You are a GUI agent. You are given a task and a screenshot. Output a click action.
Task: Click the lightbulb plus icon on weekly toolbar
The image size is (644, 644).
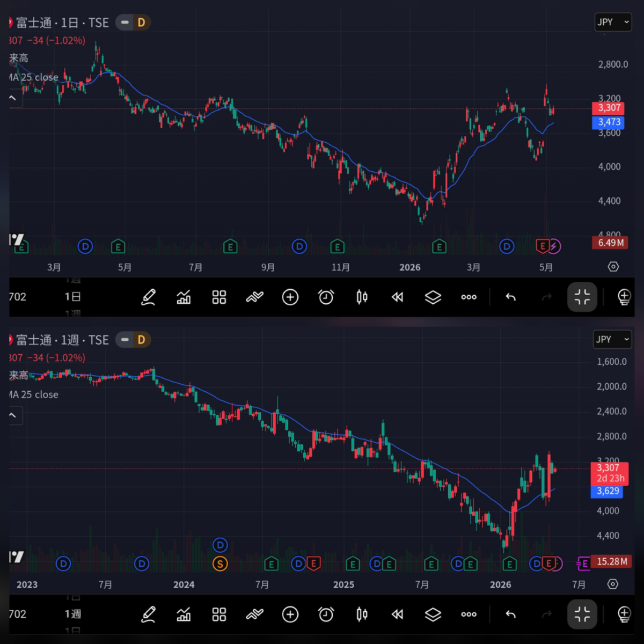pos(624,614)
